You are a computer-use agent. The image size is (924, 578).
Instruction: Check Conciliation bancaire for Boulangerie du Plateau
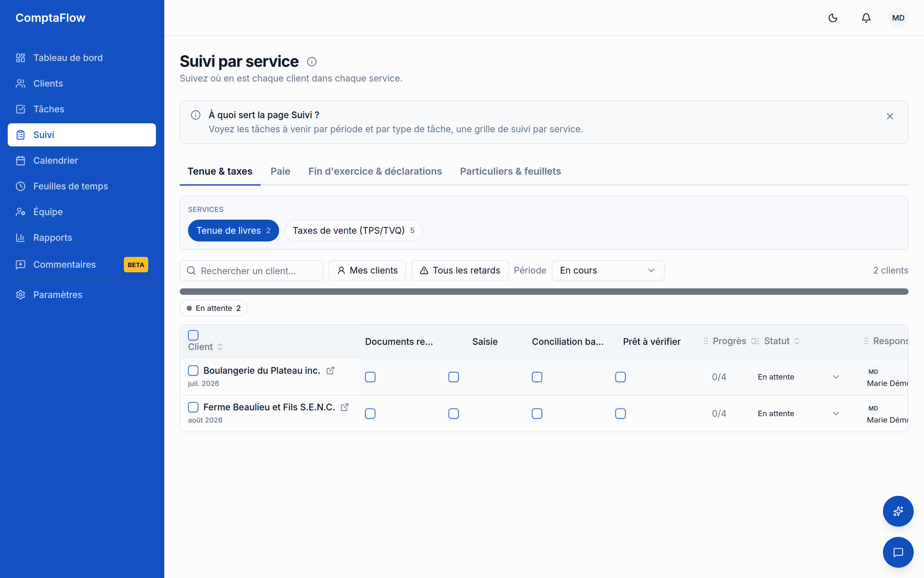537,377
